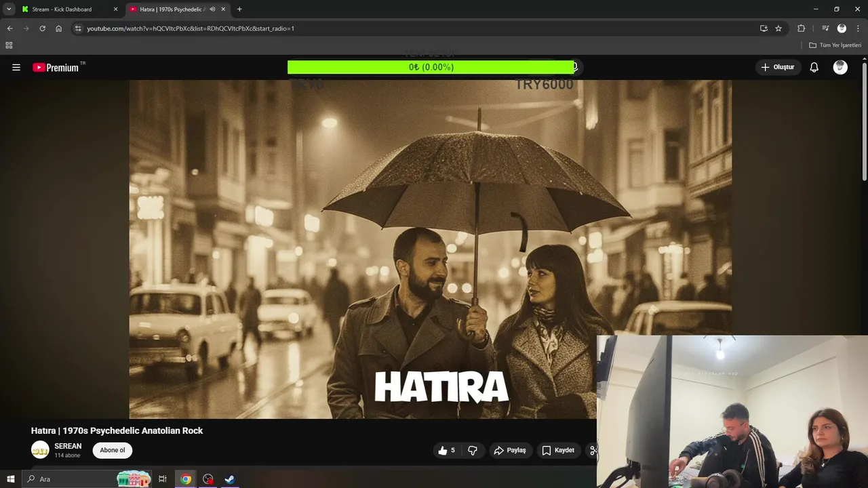
Task: Click the page vertical scrollbar
Action: tap(864, 122)
